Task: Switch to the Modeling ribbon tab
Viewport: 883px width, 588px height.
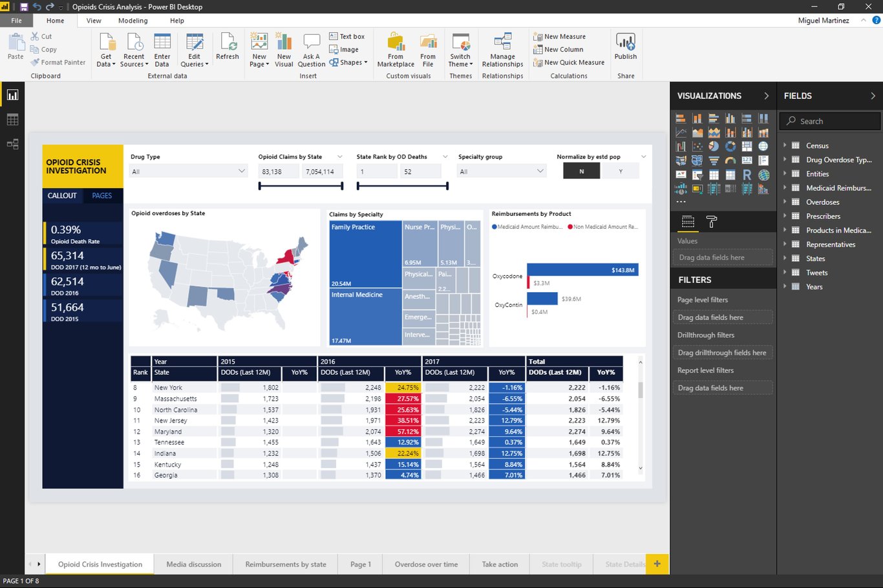Action: tap(133, 20)
